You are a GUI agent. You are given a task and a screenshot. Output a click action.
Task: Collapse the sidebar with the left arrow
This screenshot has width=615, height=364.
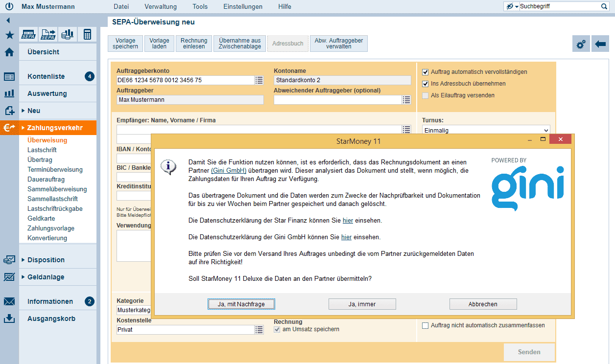click(x=8, y=21)
